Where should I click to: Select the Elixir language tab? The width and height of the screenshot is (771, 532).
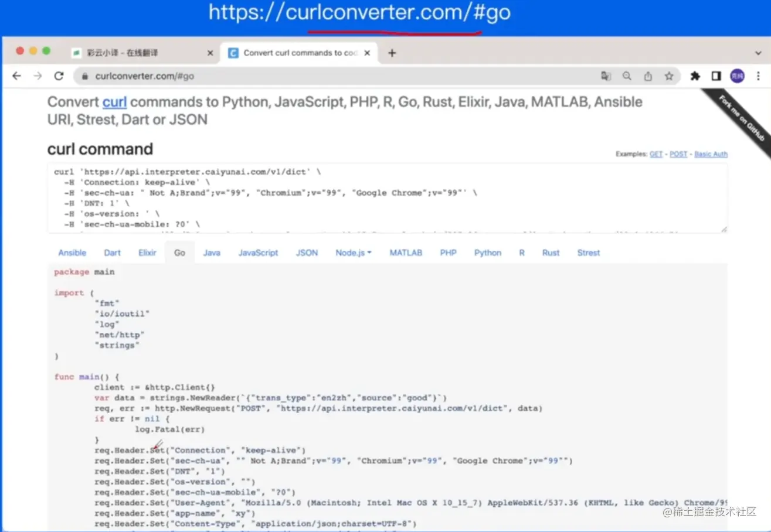point(148,253)
